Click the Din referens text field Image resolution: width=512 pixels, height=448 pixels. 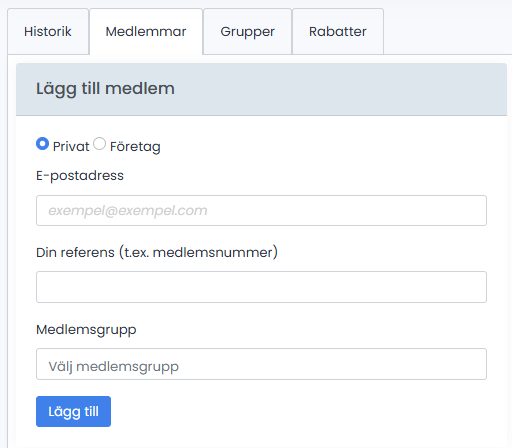tap(261, 287)
